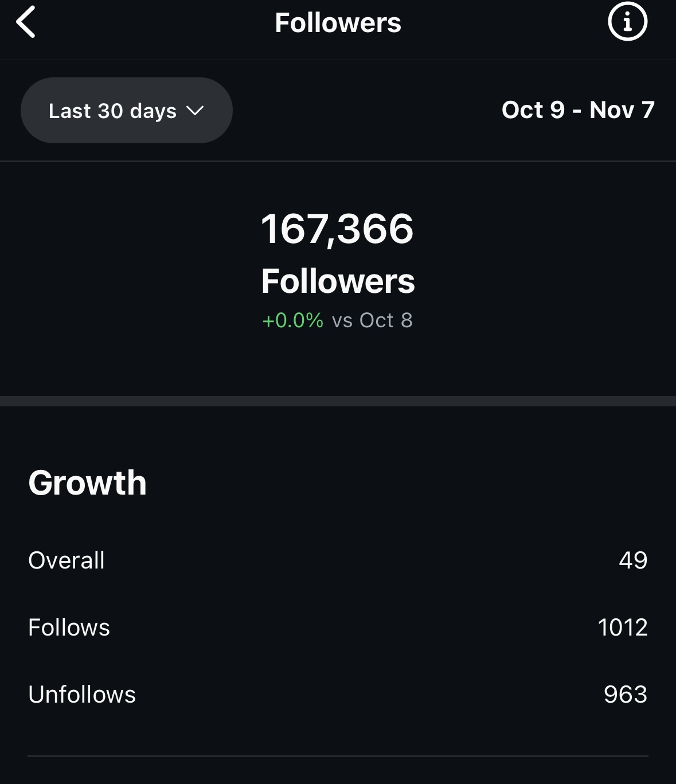676x784 pixels.
Task: Click the Followers label under the count
Action: (x=338, y=281)
